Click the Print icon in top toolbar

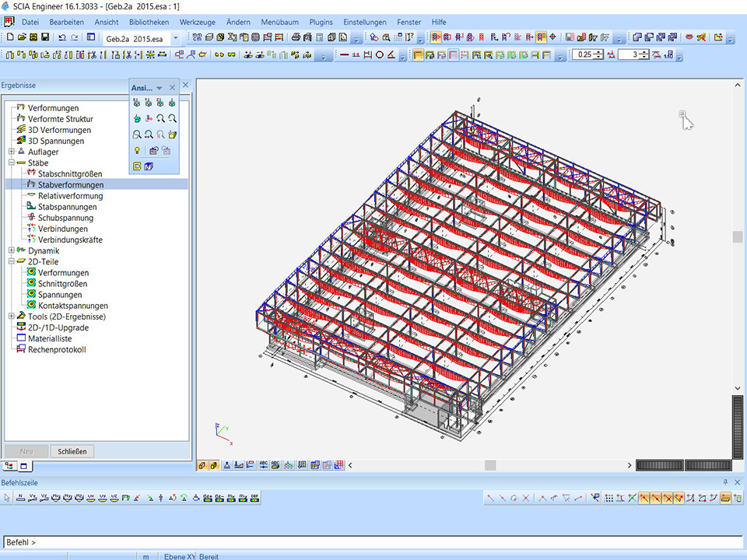(x=296, y=37)
